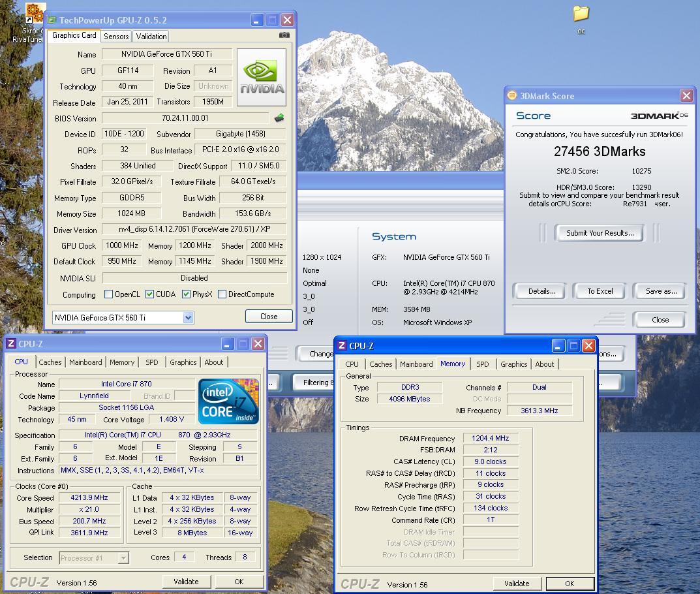This screenshot has height=594, width=700.
Task: Toggle the PhysX checkbox in GPU-Z
Action: pyautogui.click(x=186, y=294)
